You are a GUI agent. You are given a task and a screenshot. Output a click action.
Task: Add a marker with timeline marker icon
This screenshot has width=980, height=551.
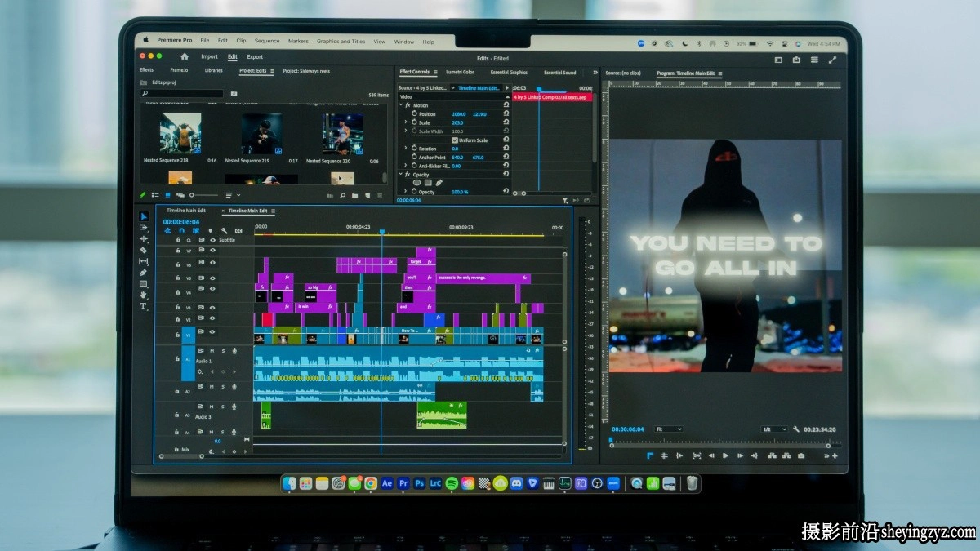point(210,231)
